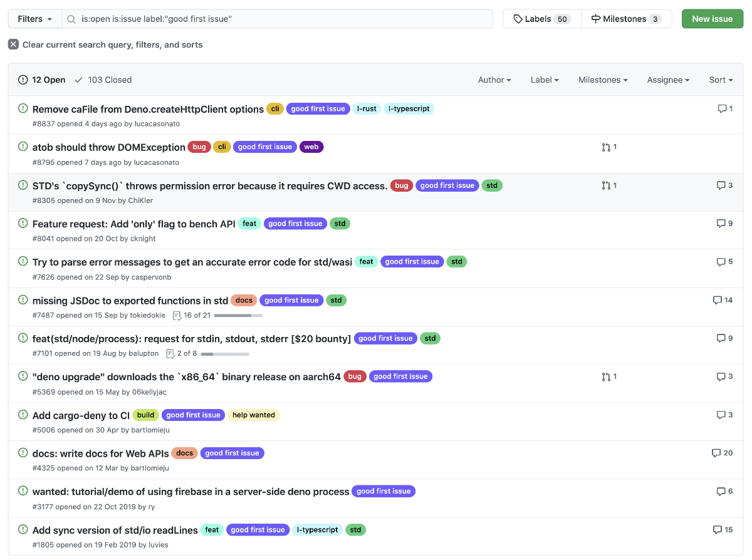Show the 103 Closed issues
This screenshot has height=560, width=752.
(103, 80)
